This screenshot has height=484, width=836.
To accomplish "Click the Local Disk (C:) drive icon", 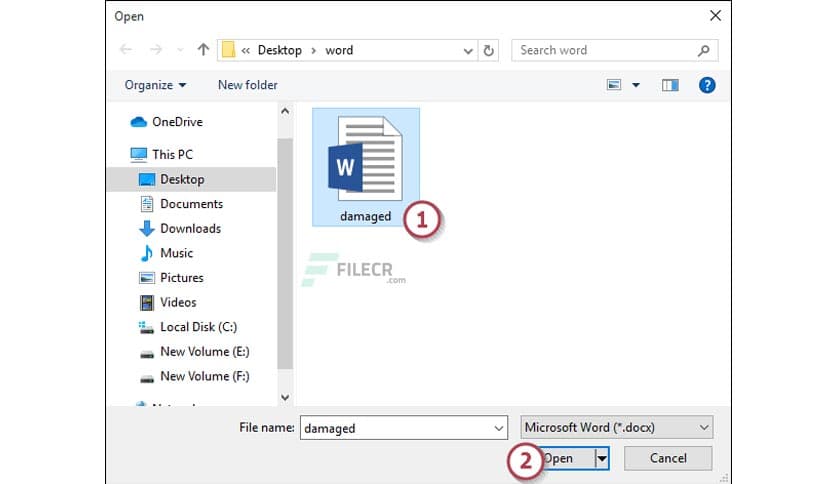I will pyautogui.click(x=146, y=327).
